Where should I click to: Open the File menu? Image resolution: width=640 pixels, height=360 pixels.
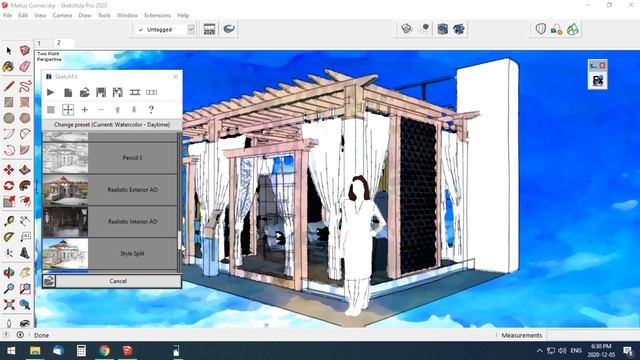[7, 15]
